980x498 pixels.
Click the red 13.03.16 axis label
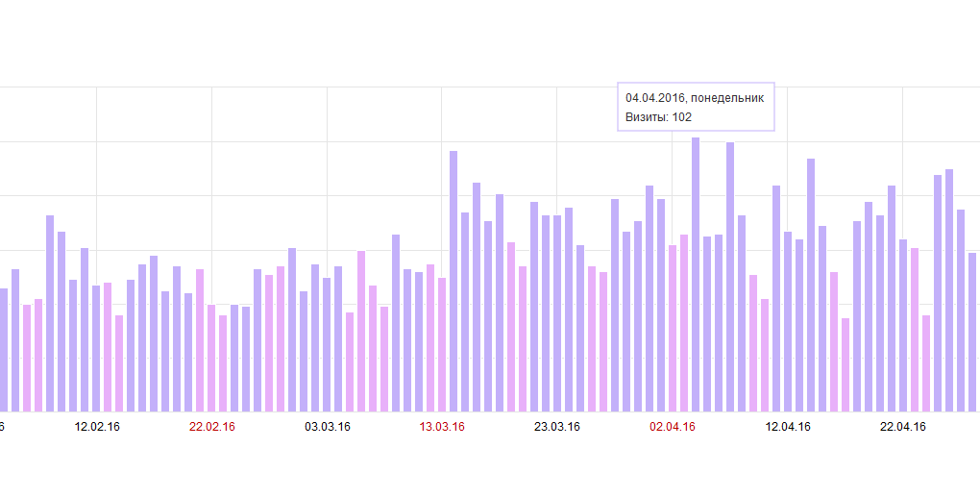click(x=442, y=427)
